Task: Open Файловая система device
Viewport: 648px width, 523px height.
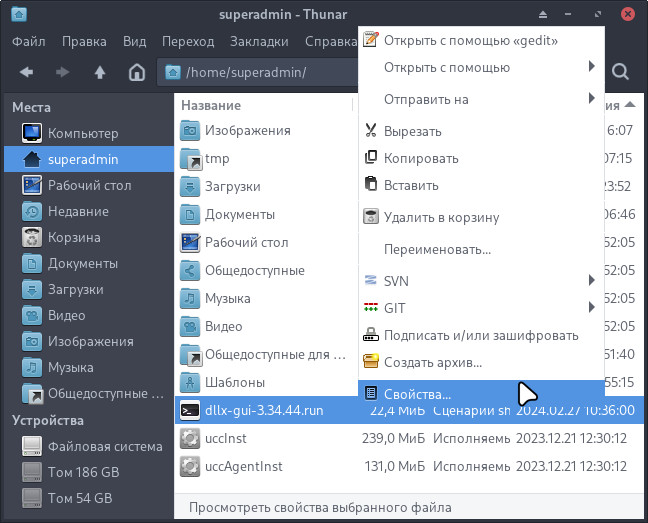Action: pyautogui.click(x=104, y=446)
